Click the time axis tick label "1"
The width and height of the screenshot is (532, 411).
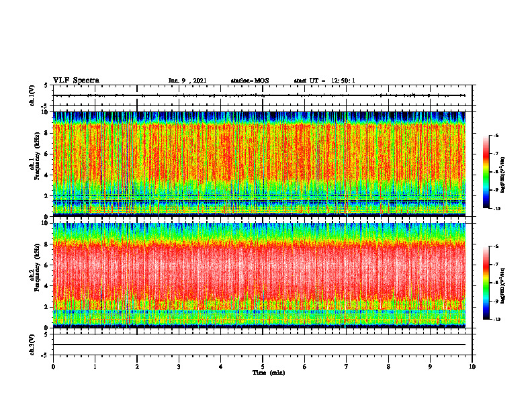pyautogui.click(x=95, y=367)
